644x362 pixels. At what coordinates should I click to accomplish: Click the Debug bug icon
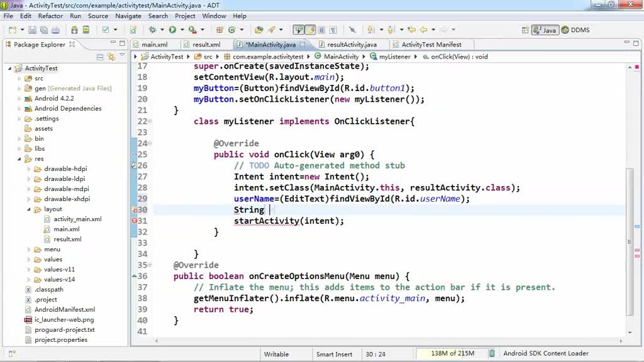tap(152, 30)
